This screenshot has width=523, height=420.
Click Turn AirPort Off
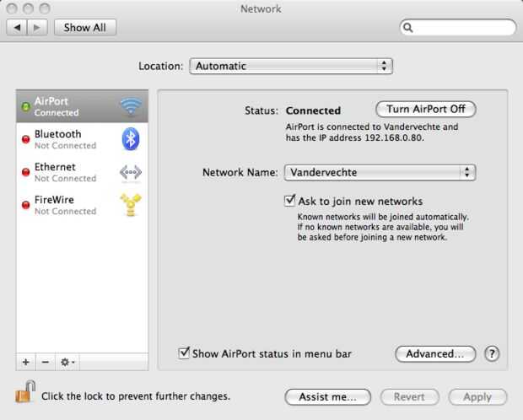pyautogui.click(x=426, y=109)
